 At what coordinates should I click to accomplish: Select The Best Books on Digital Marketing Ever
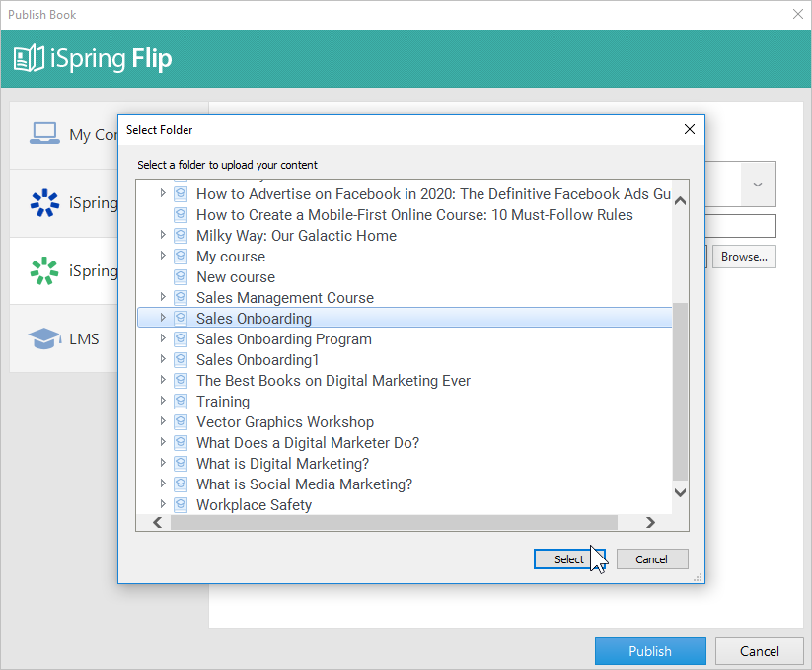[332, 381]
